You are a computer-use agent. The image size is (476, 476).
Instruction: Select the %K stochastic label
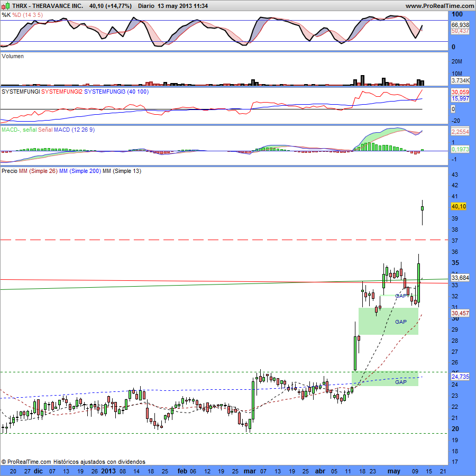pos(6,15)
